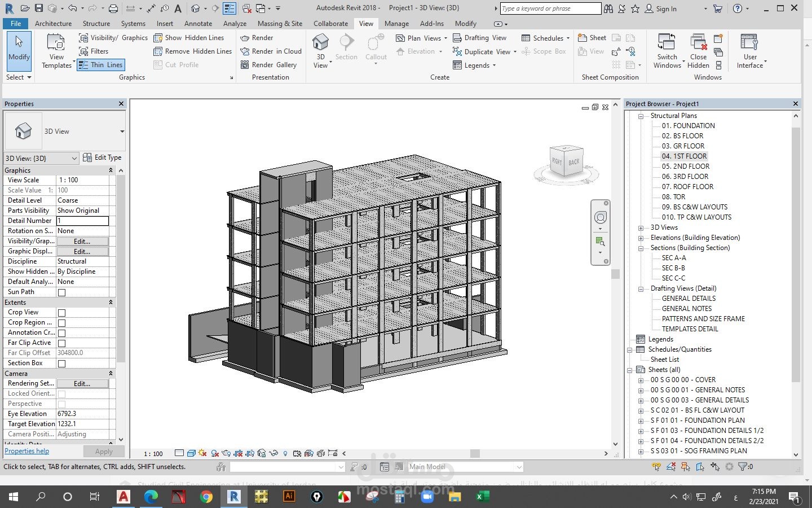Toggle the Sun Path checkbox
This screenshot has width=812, height=508.
(61, 292)
